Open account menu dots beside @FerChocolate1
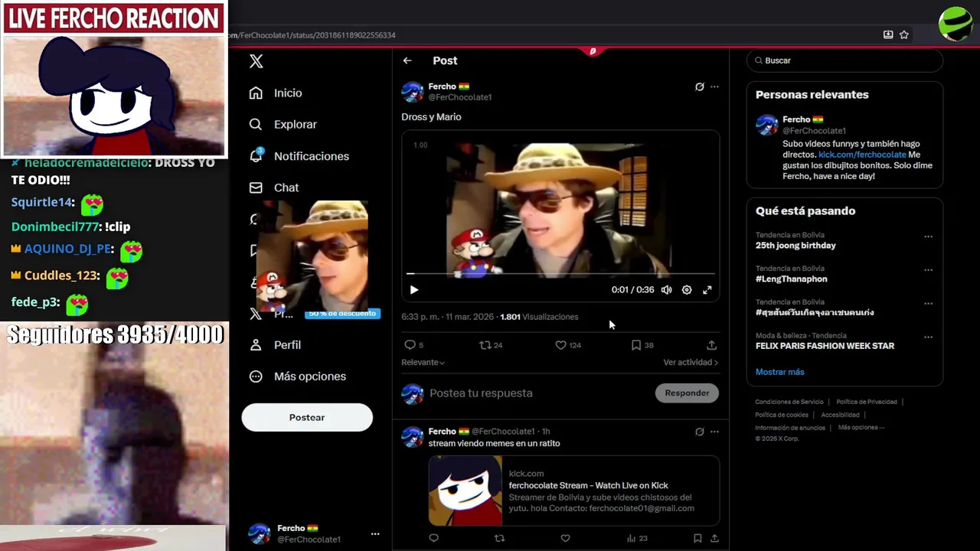 coord(375,533)
